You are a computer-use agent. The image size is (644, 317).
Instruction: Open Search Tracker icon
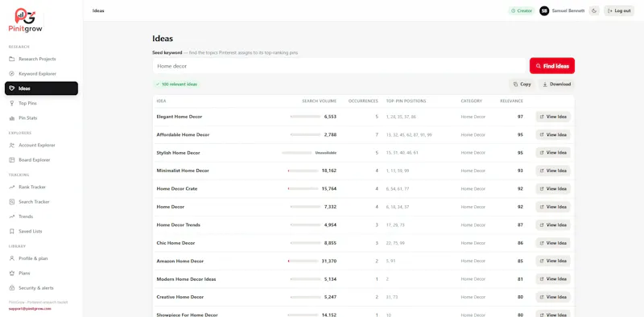pyautogui.click(x=11, y=202)
